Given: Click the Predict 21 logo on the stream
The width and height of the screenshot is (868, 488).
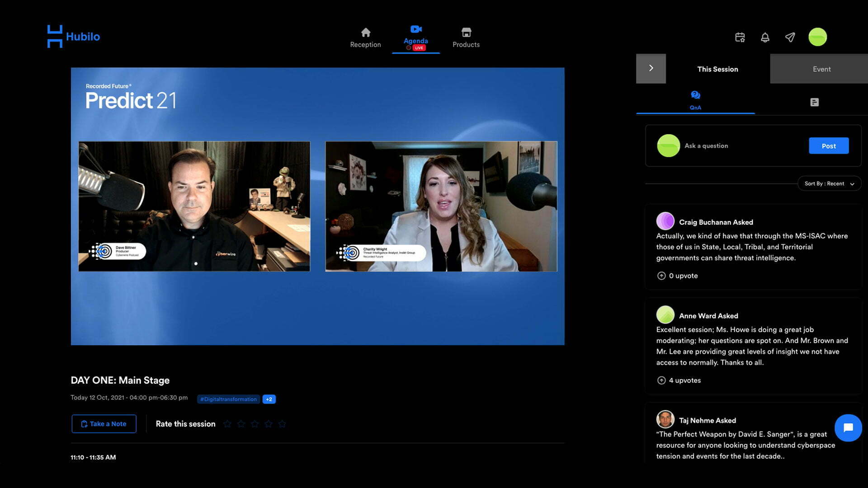Looking at the screenshot, I should (131, 97).
